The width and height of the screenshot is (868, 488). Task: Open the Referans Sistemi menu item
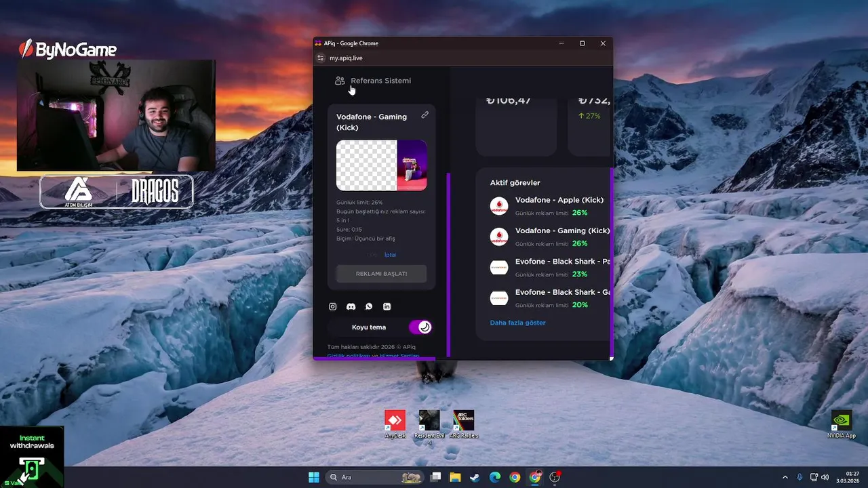click(x=373, y=81)
